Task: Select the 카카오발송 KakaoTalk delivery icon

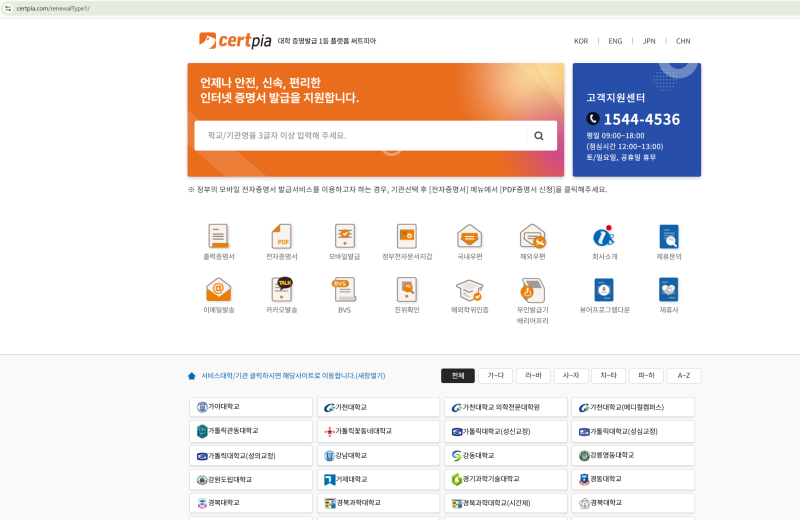Action: coord(282,289)
